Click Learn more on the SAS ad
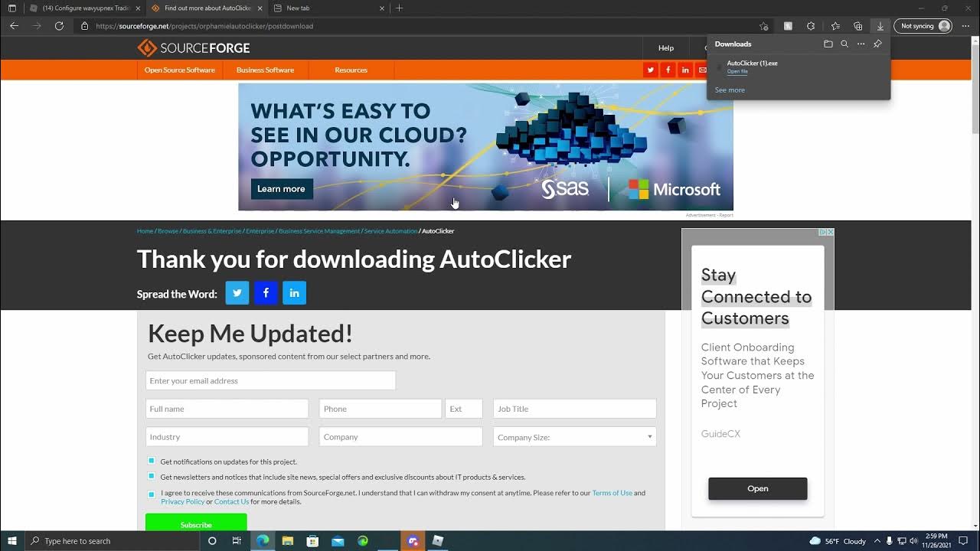This screenshot has height=551, width=980. click(281, 189)
